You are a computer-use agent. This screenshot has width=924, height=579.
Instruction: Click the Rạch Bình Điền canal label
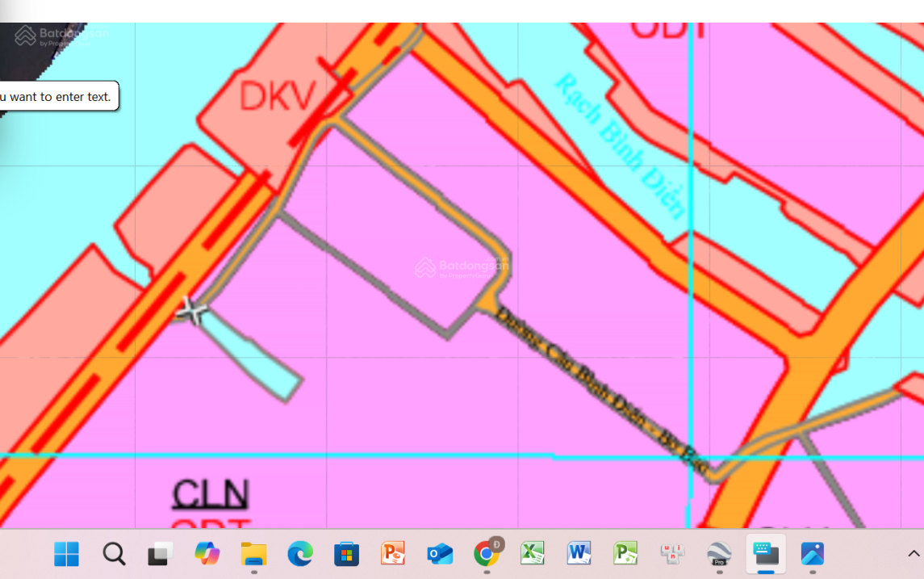coord(621,145)
